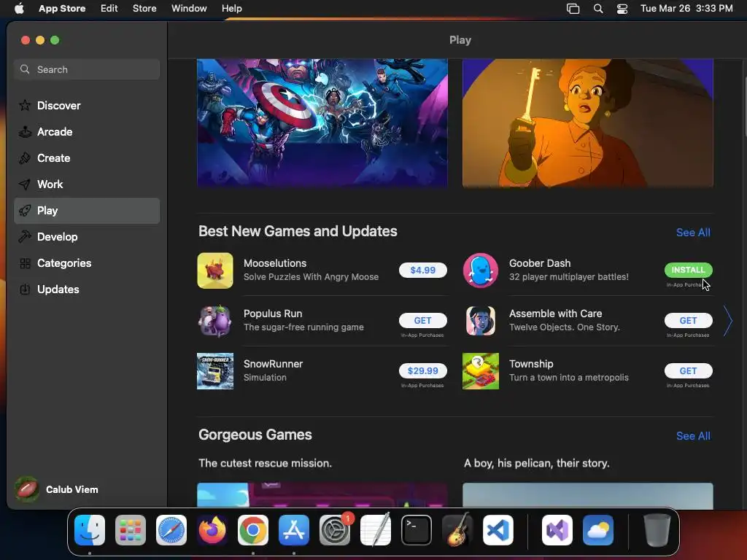Click the App Store Dock icon
Viewport: 747px width, 560px height.
pyautogui.click(x=294, y=530)
